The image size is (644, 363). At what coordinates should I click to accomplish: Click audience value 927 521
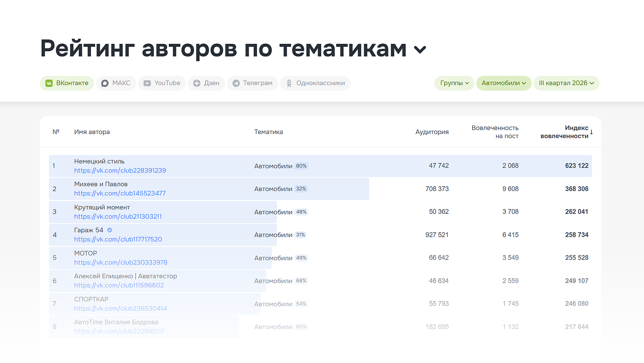point(437,235)
